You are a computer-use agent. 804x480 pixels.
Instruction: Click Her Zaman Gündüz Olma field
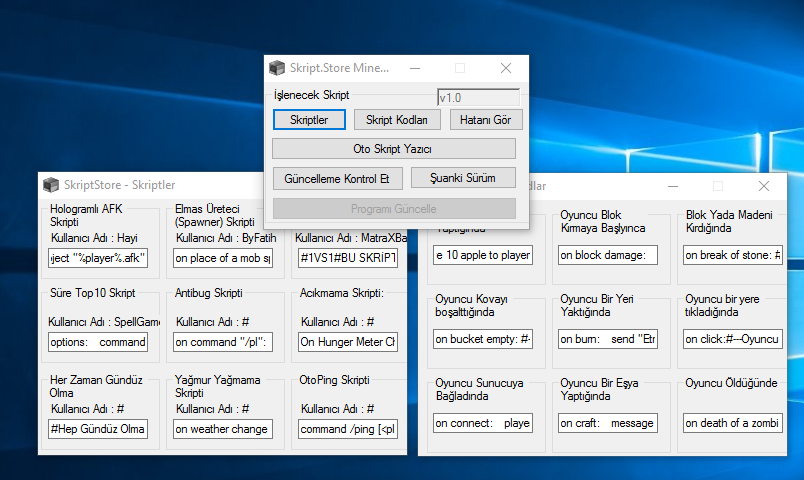[98, 429]
